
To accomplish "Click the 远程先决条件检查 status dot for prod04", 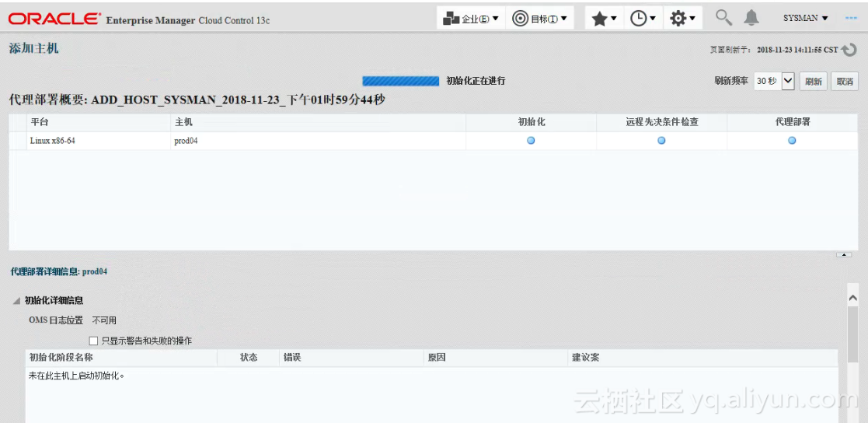I will point(661,141).
